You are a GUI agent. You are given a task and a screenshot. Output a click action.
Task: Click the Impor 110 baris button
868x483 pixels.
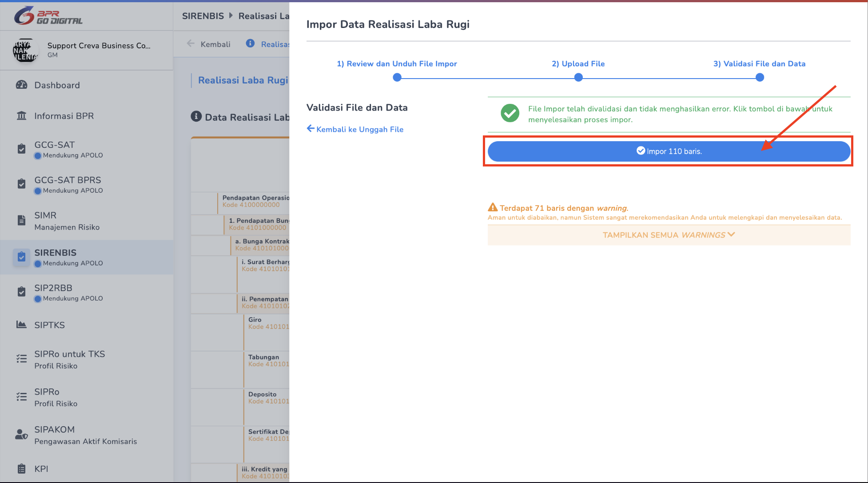[x=669, y=151]
